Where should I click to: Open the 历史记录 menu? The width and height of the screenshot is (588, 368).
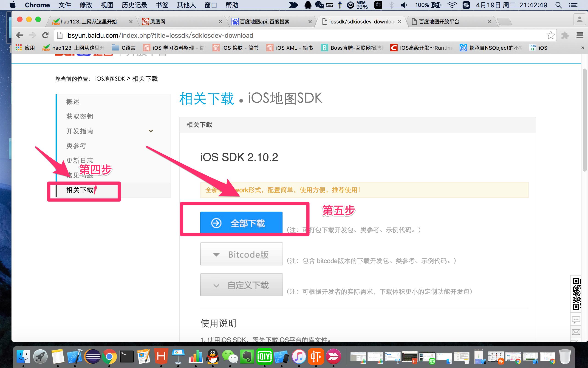[134, 5]
